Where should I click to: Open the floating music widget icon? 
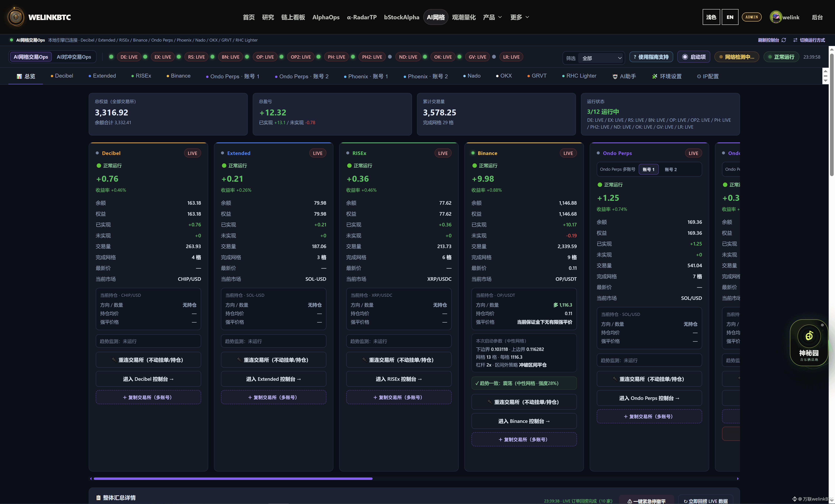[x=809, y=336]
